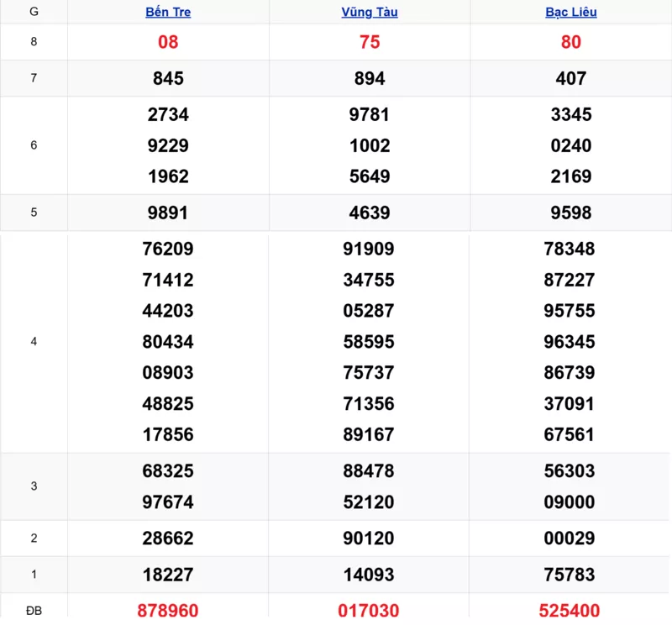This screenshot has height=625, width=672.
Task: Click first prize number 18227
Action: click(168, 575)
